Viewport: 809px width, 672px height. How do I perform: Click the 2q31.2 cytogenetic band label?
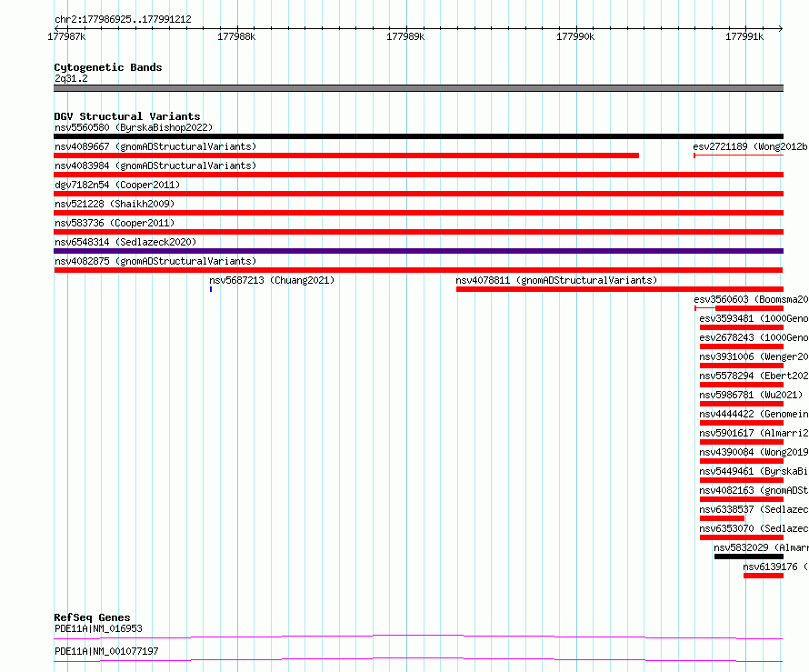[x=71, y=78]
